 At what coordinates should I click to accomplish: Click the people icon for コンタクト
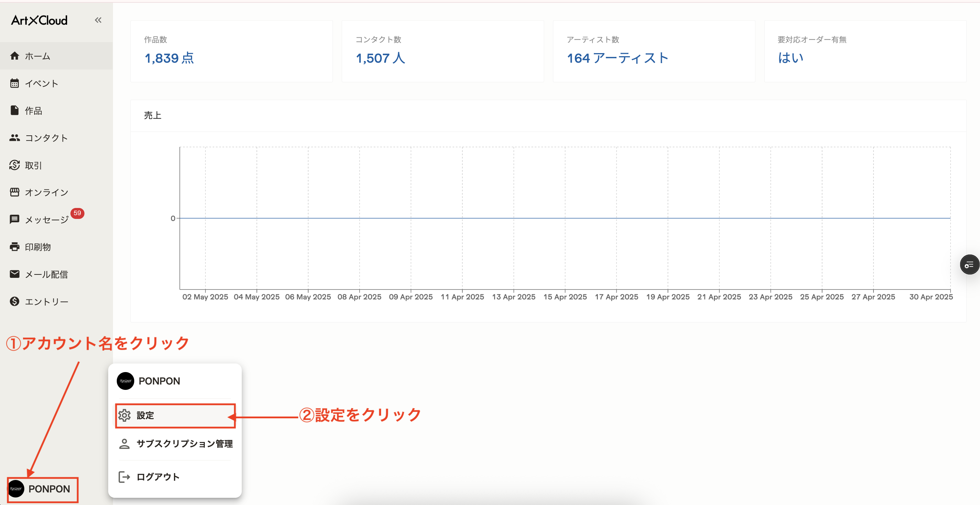click(14, 138)
